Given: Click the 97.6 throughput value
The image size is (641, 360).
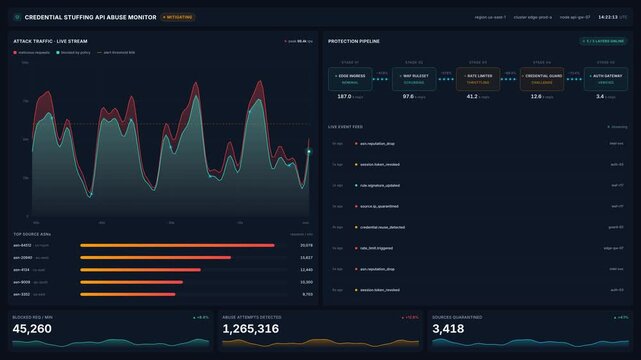Looking at the screenshot, I should point(408,96).
